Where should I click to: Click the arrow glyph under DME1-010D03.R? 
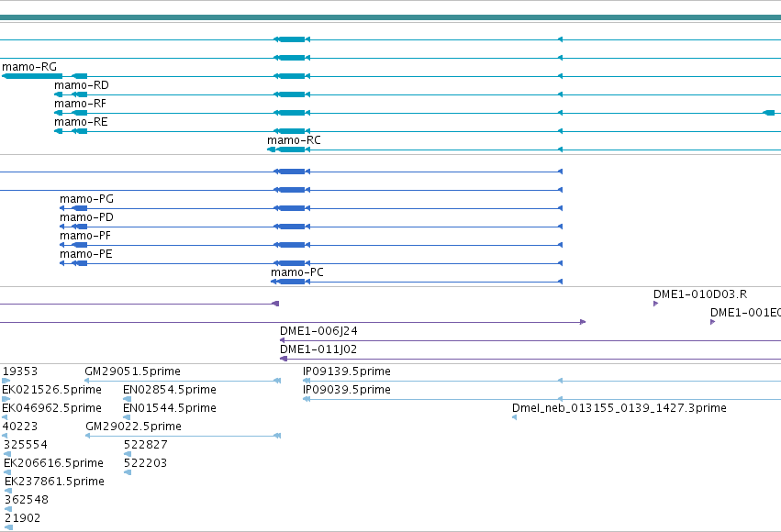[x=656, y=304]
